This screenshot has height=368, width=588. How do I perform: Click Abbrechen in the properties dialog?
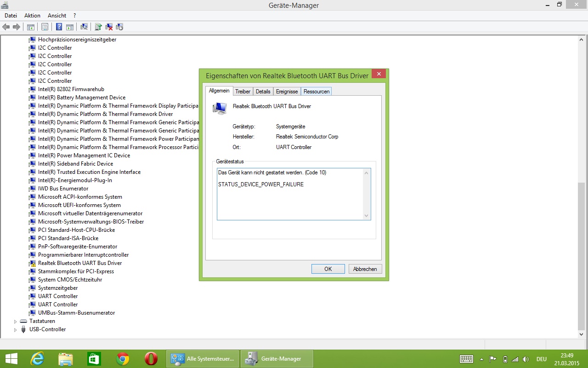pos(365,269)
